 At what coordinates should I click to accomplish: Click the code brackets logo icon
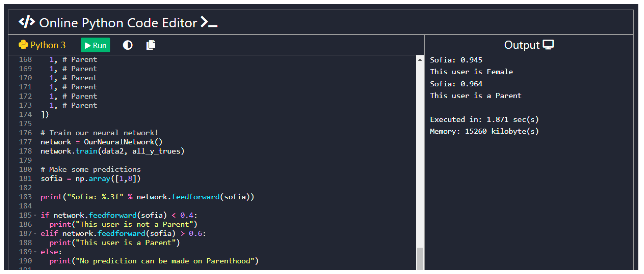tap(27, 22)
